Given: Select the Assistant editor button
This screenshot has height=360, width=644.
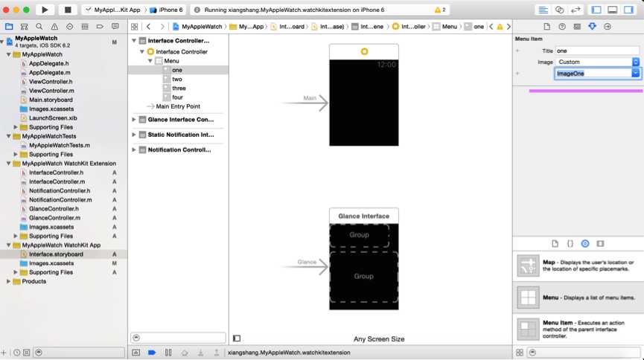Looking at the screenshot, I should [x=559, y=10].
